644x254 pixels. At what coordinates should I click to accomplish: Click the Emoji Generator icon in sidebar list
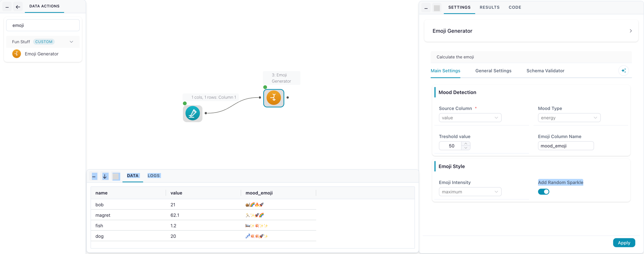pos(17,54)
